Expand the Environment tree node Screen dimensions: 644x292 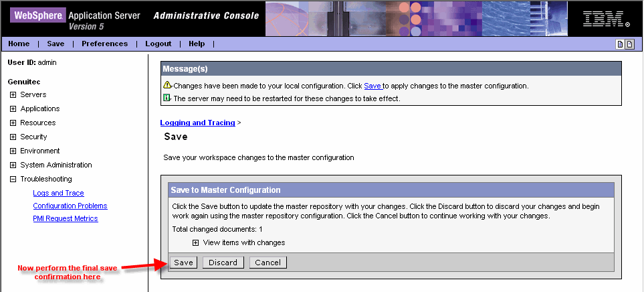coord(13,151)
